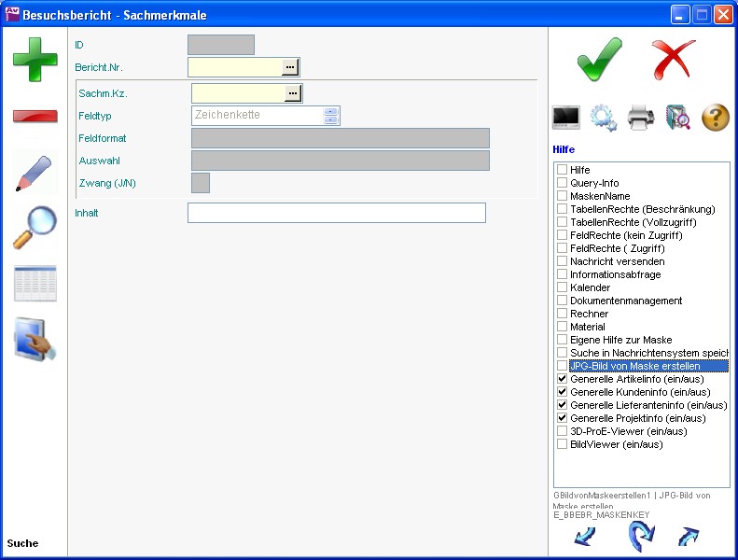The image size is (738, 560).
Task: Enable the Kalender checkbox
Action: 562,288
